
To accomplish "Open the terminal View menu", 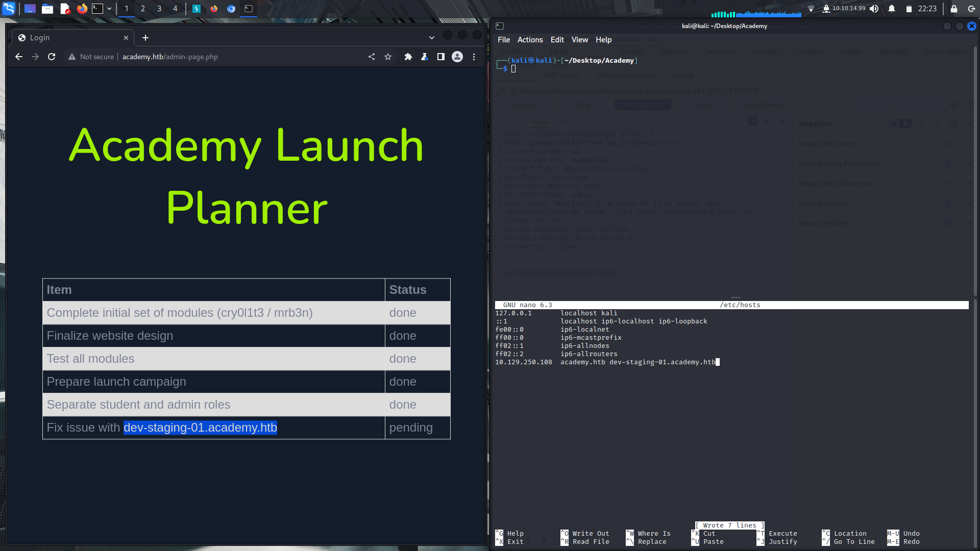I will [x=579, y=39].
